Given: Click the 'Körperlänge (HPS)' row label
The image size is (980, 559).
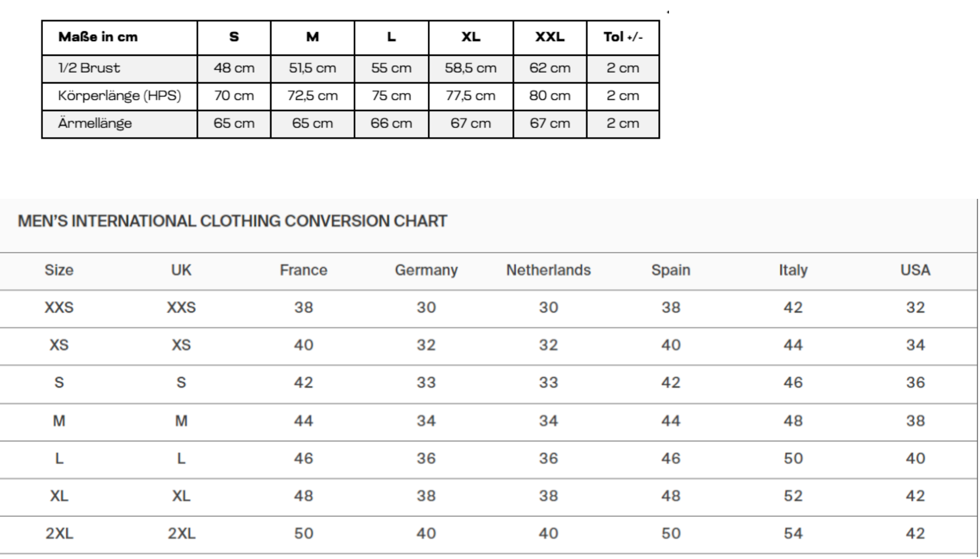Looking at the screenshot, I should coord(119,96).
